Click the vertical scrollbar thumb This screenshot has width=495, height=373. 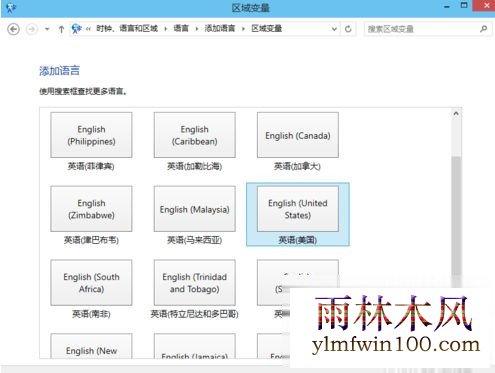(456, 222)
